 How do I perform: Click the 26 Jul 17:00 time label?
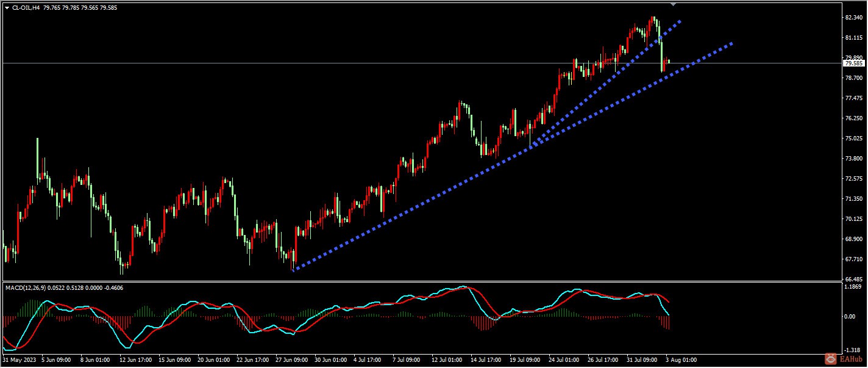(604, 360)
